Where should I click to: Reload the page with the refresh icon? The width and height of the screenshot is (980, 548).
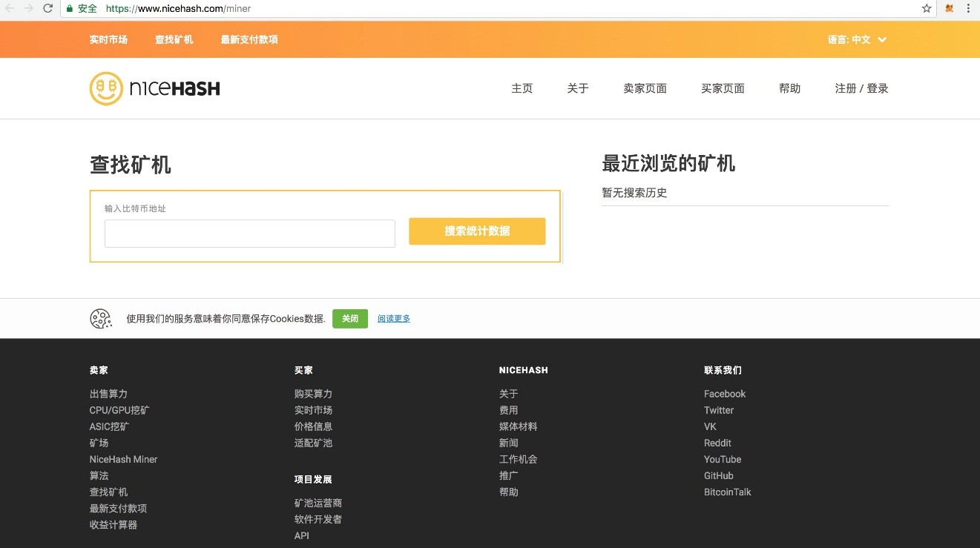[48, 9]
